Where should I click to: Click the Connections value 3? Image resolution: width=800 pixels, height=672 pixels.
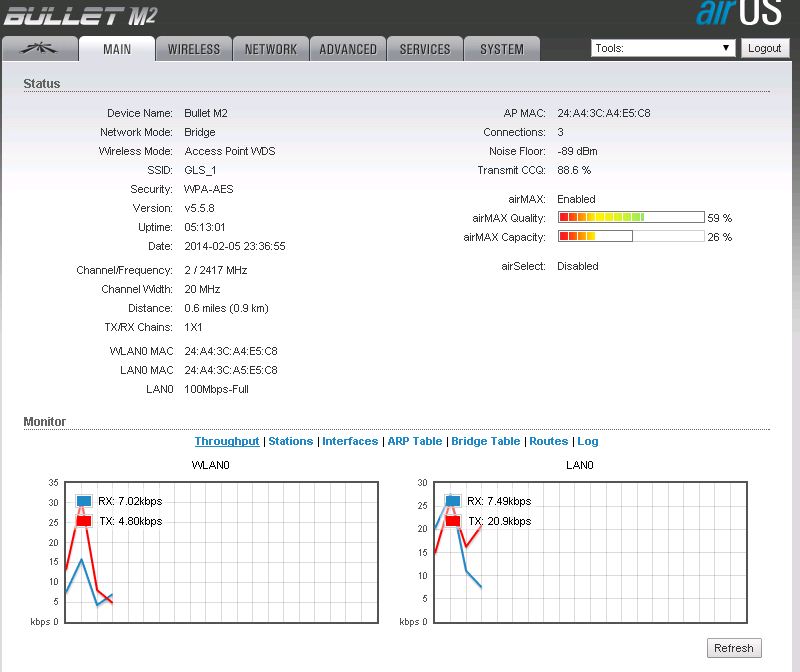(560, 132)
